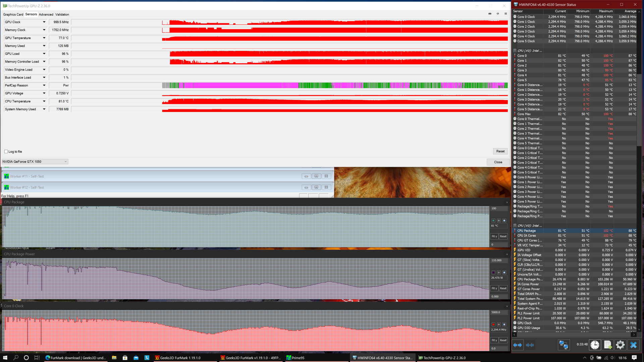Toggle red color square in Core 0 Clock graph

click(493, 324)
